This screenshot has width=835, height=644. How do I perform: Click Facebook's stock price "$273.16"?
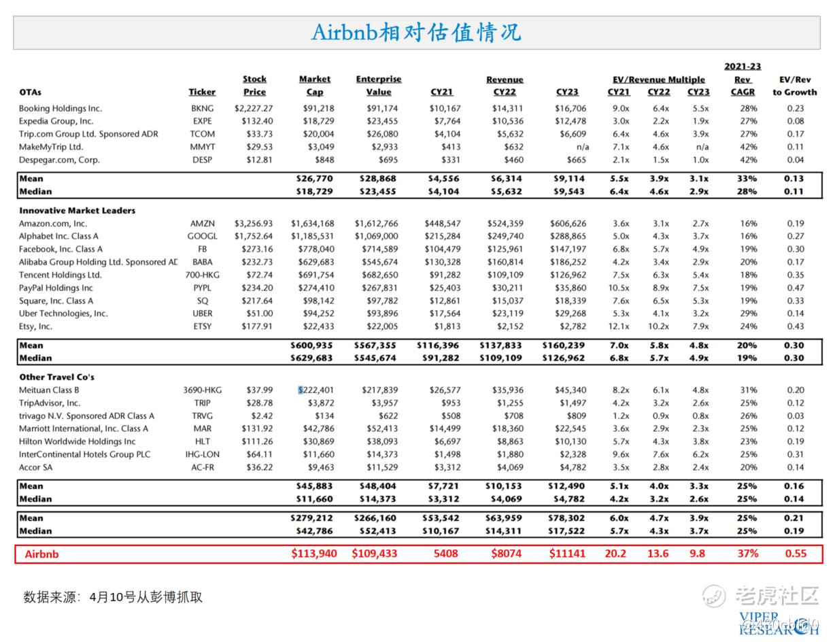point(257,250)
